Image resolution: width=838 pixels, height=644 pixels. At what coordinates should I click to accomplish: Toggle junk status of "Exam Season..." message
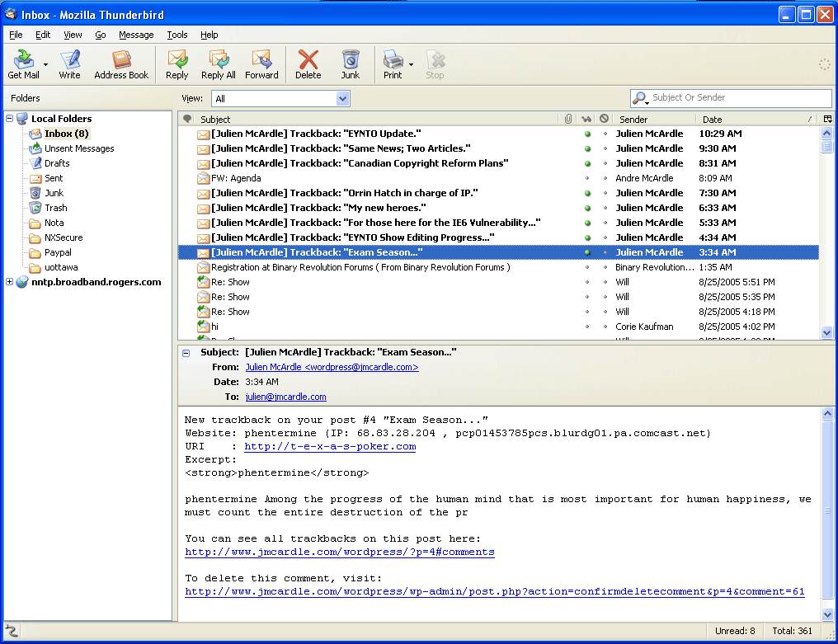click(x=605, y=252)
